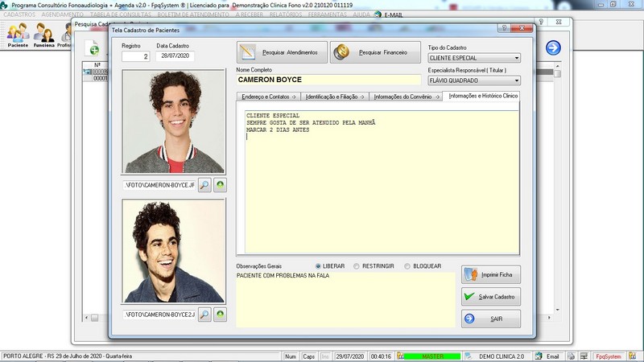The height and width of the screenshot is (362, 644).
Task: Click green icon beside CAMERON-BOYCE2 photo path
Action: 220,315
